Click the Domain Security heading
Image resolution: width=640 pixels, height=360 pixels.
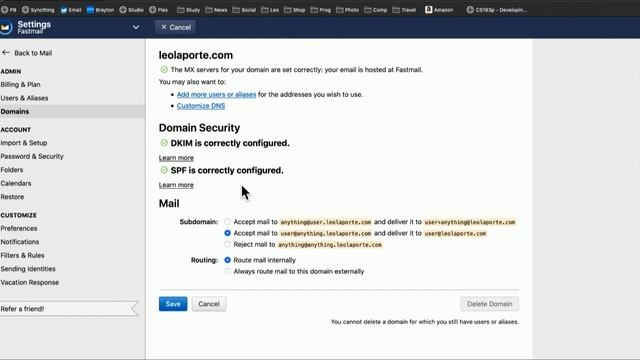coord(199,128)
